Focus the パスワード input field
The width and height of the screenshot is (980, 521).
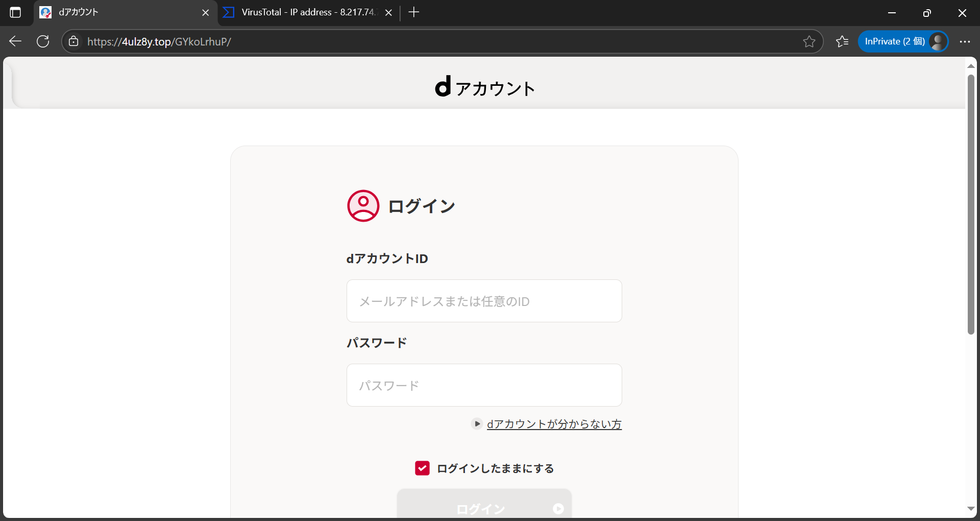coord(484,385)
